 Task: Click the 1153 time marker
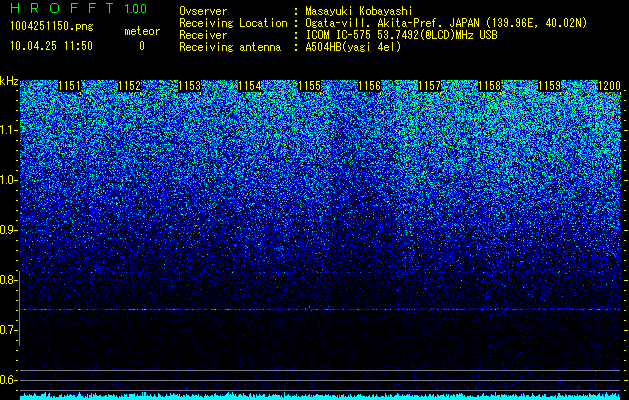pos(189,86)
